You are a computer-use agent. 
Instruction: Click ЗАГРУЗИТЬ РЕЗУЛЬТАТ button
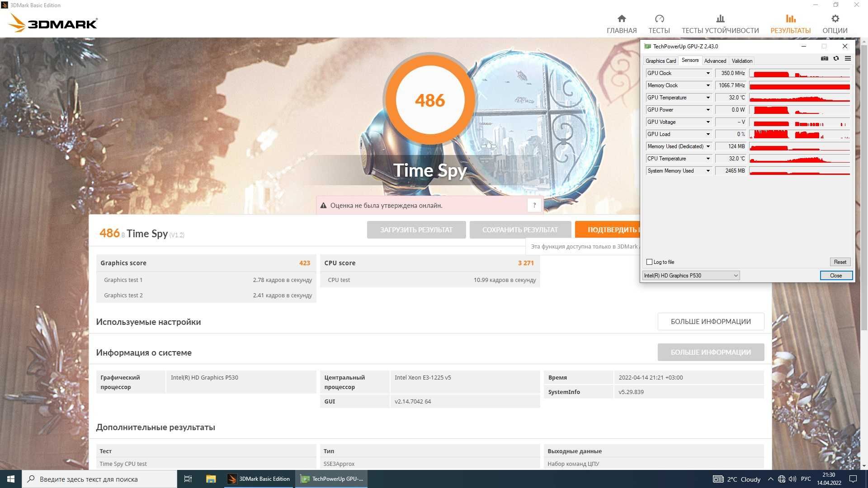(x=416, y=230)
